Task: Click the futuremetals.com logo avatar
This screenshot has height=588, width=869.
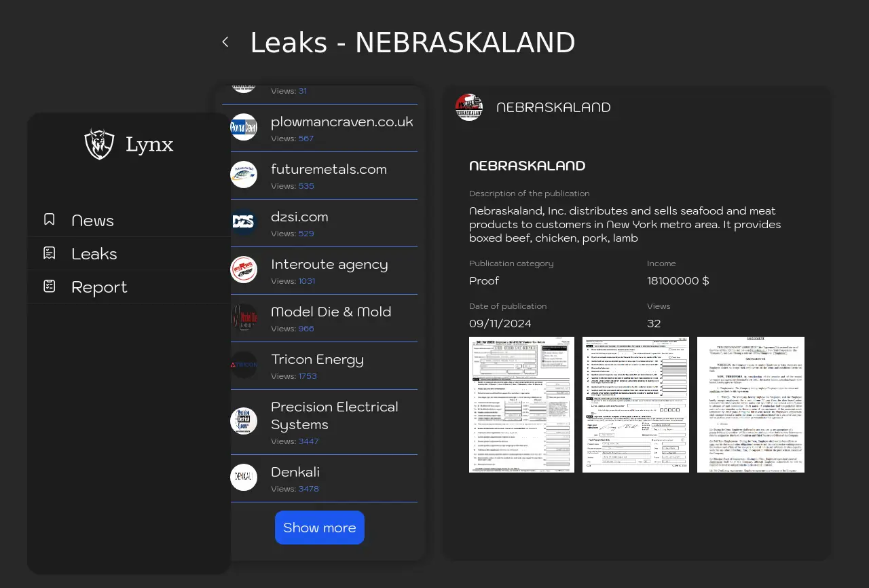Action: 244,174
